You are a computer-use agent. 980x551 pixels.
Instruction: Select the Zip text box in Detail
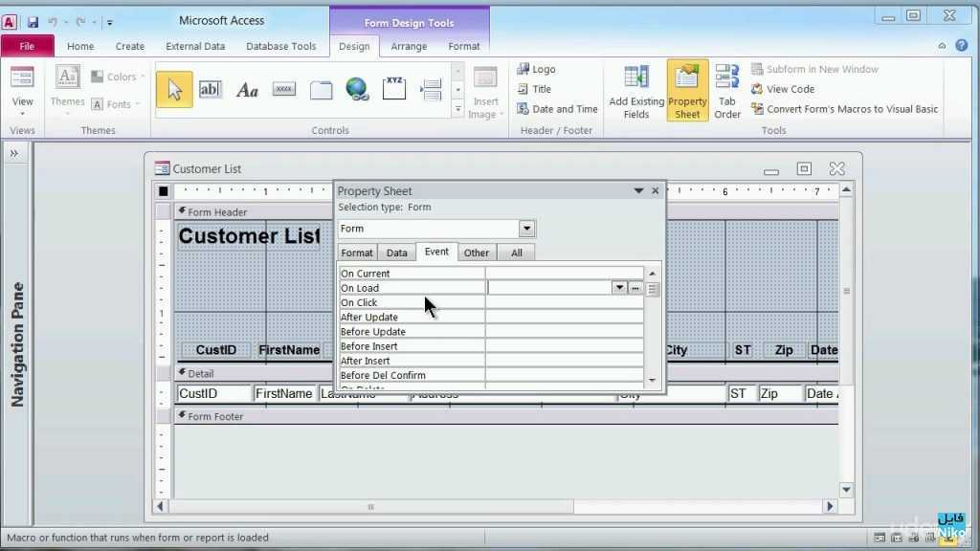click(x=781, y=394)
